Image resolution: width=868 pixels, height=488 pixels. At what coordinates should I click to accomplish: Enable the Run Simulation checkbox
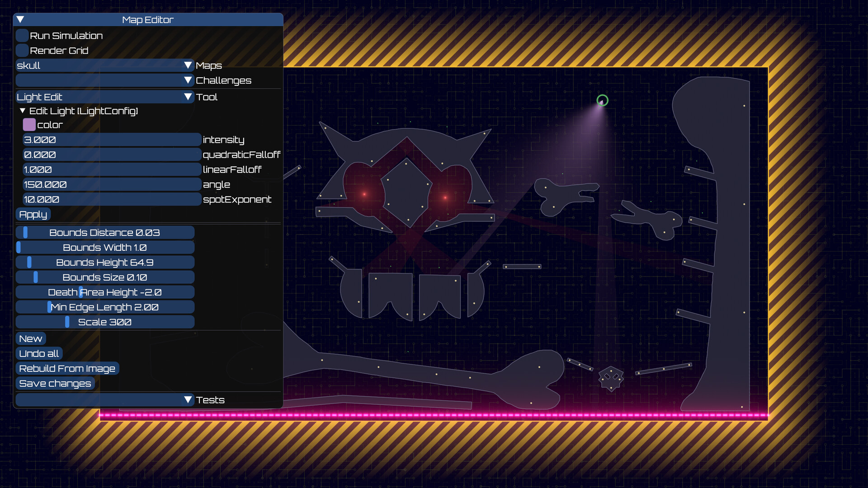[x=22, y=35]
